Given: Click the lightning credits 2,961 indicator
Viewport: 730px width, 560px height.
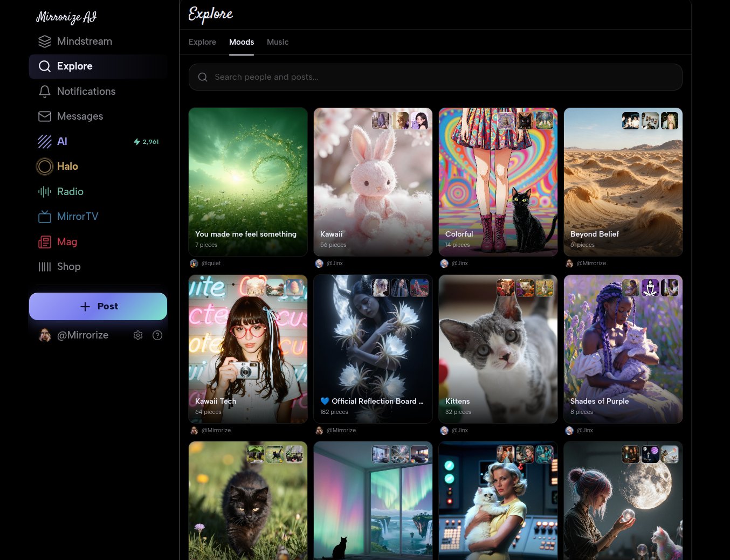Looking at the screenshot, I should click(146, 142).
